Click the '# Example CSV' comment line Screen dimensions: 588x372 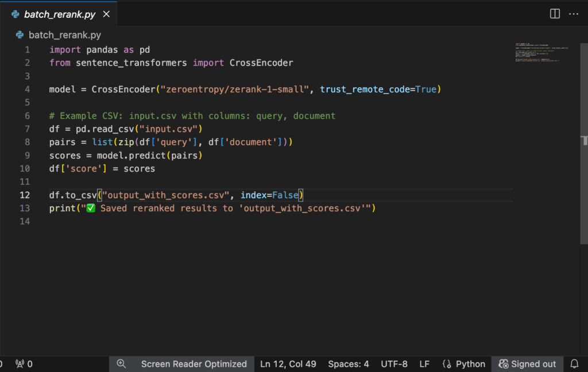(192, 116)
